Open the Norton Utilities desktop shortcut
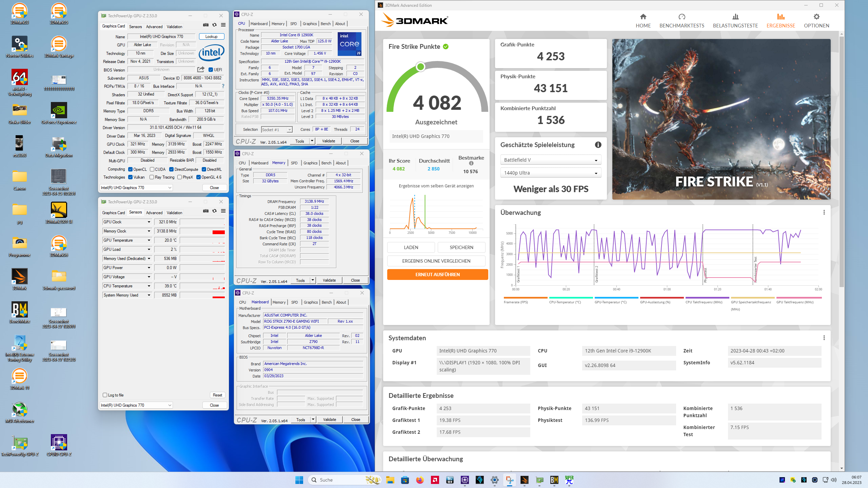The height and width of the screenshot is (488, 868). click(19, 47)
